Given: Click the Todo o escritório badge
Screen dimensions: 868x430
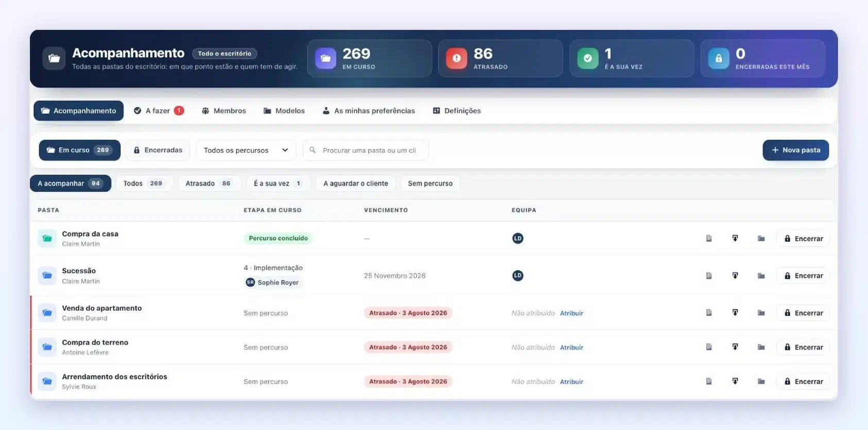Looking at the screenshot, I should coord(225,54).
